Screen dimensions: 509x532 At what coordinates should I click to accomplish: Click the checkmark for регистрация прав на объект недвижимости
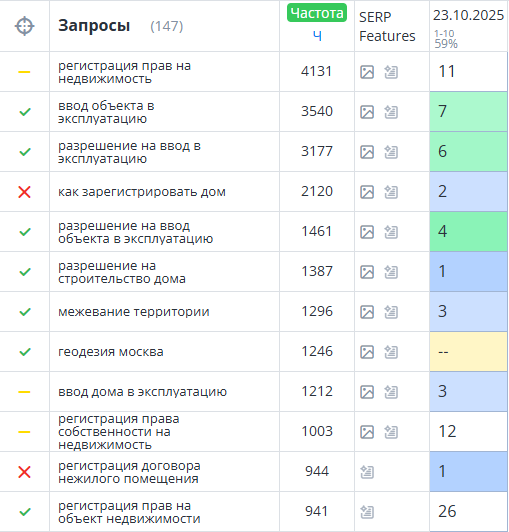click(x=25, y=512)
